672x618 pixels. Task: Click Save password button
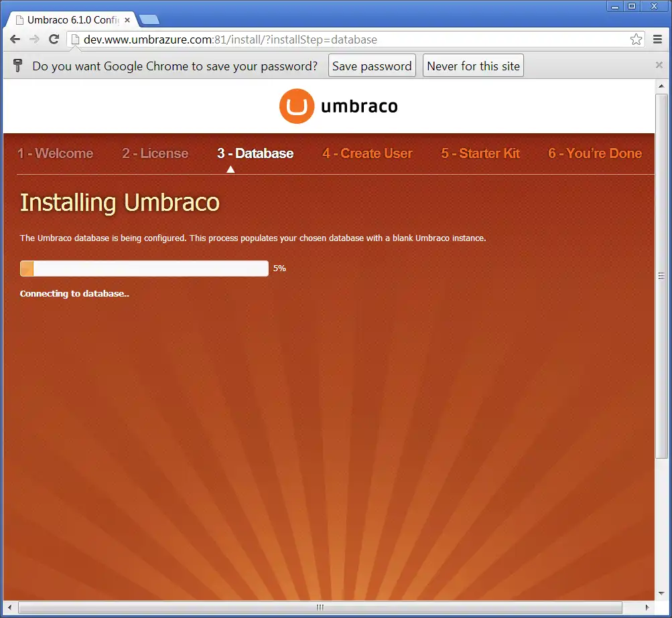372,66
